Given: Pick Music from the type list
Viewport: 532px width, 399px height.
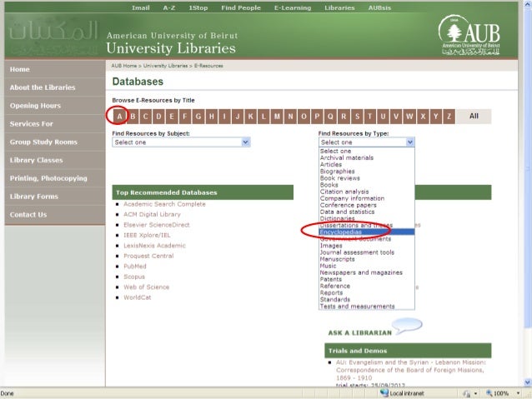Looking at the screenshot, I should click(x=366, y=266).
